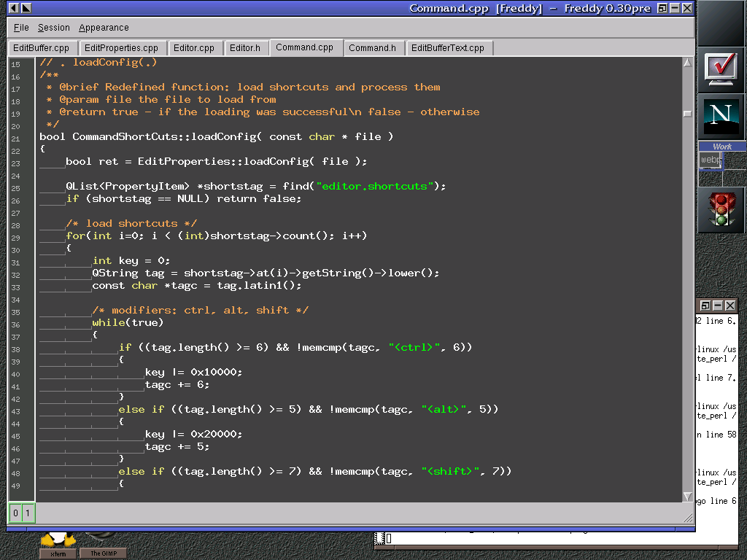Select the 'webp' window in Work pager
This screenshot has height=560, width=747.
coord(710,160)
